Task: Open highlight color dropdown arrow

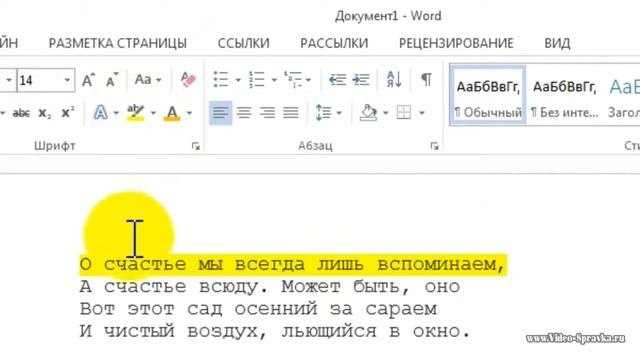Action: coord(153,113)
